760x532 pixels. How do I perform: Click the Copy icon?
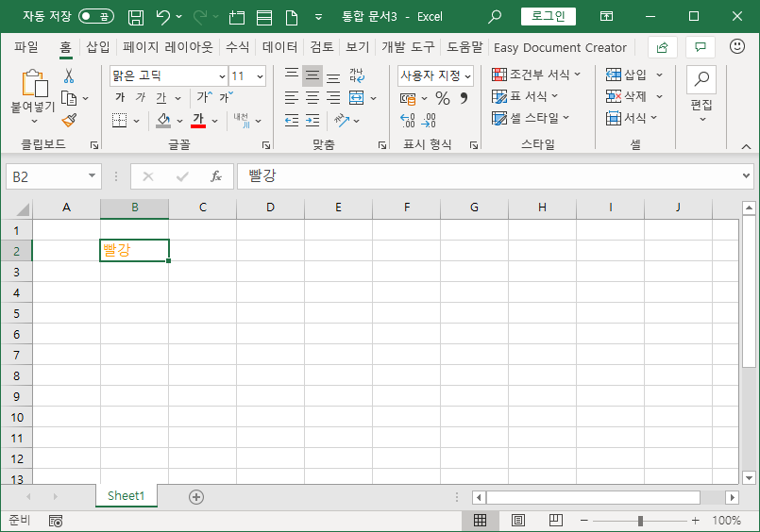69,98
